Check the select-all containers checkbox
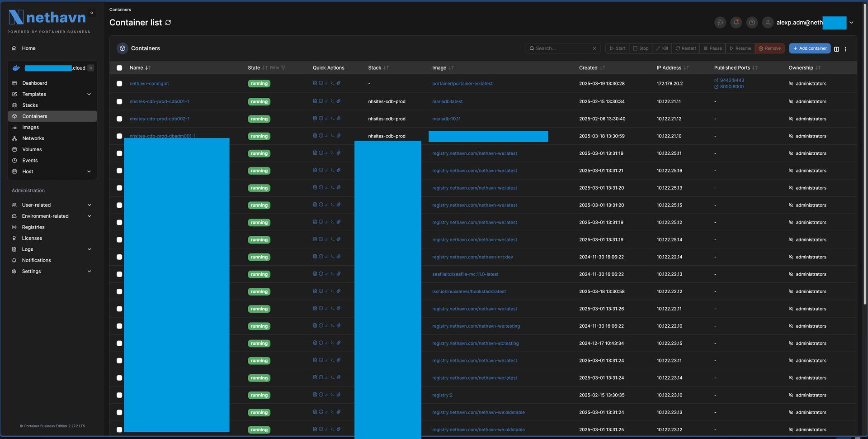Image resolution: width=868 pixels, height=439 pixels. (119, 68)
